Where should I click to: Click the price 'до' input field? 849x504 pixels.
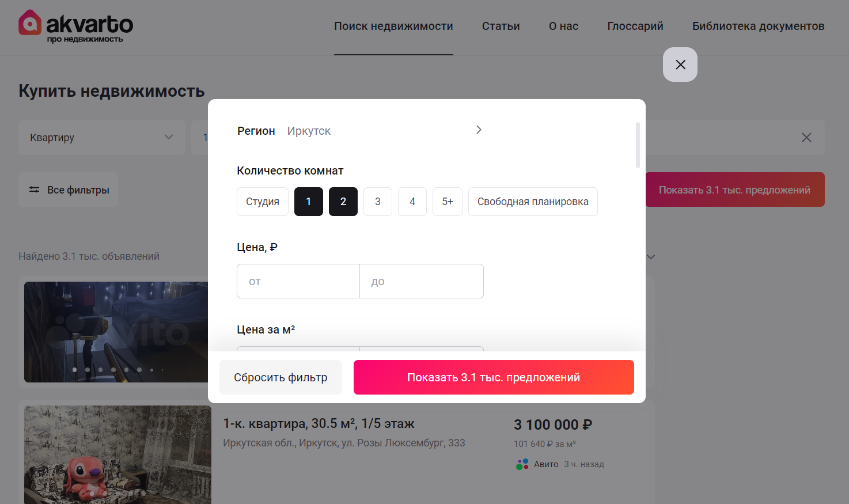(422, 281)
